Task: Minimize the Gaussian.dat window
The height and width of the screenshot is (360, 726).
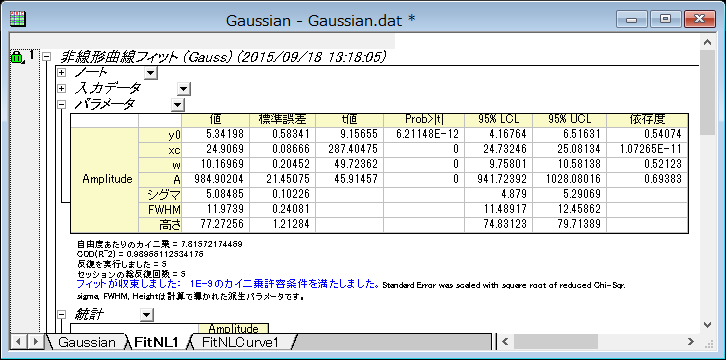Action: 632,19
